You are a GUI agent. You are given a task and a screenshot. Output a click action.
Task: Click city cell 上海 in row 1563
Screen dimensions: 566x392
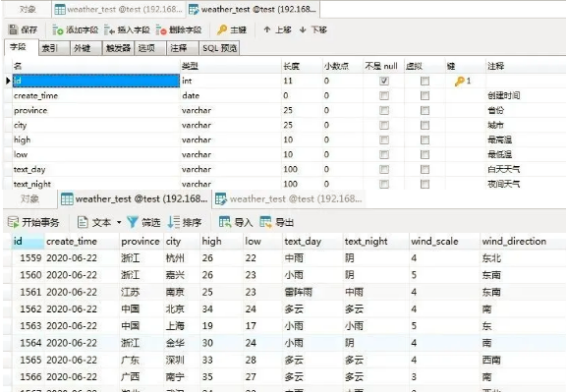click(175, 326)
